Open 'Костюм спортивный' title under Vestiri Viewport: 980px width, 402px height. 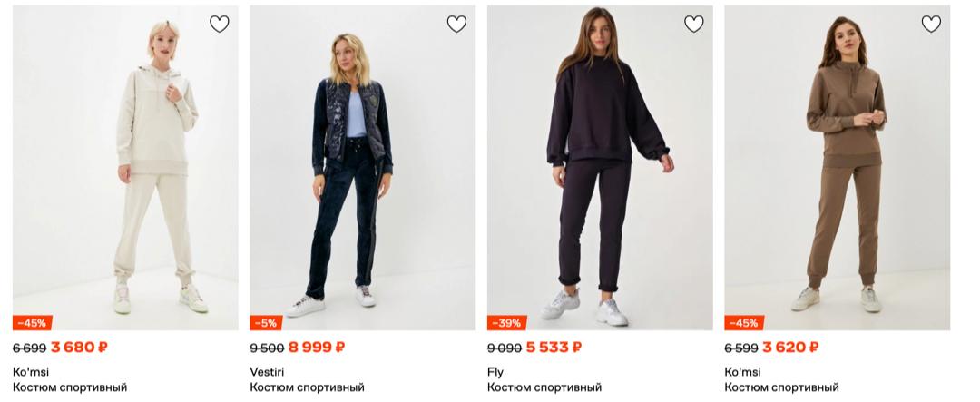(307, 387)
